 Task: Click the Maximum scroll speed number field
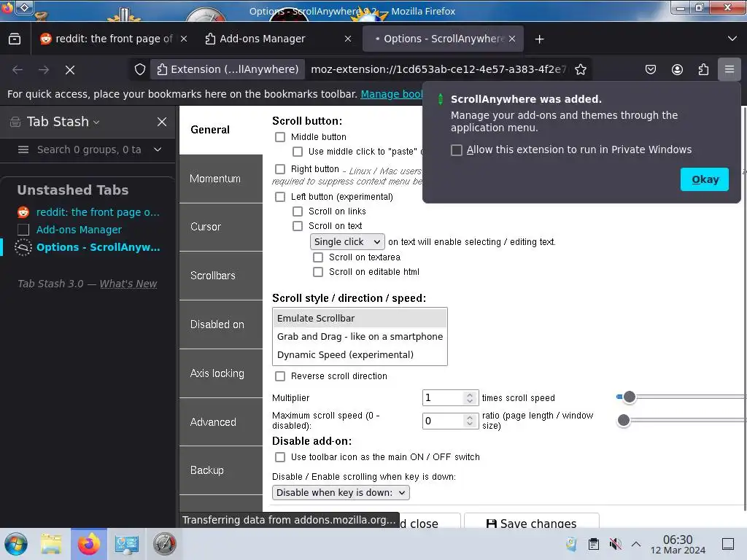(x=450, y=421)
